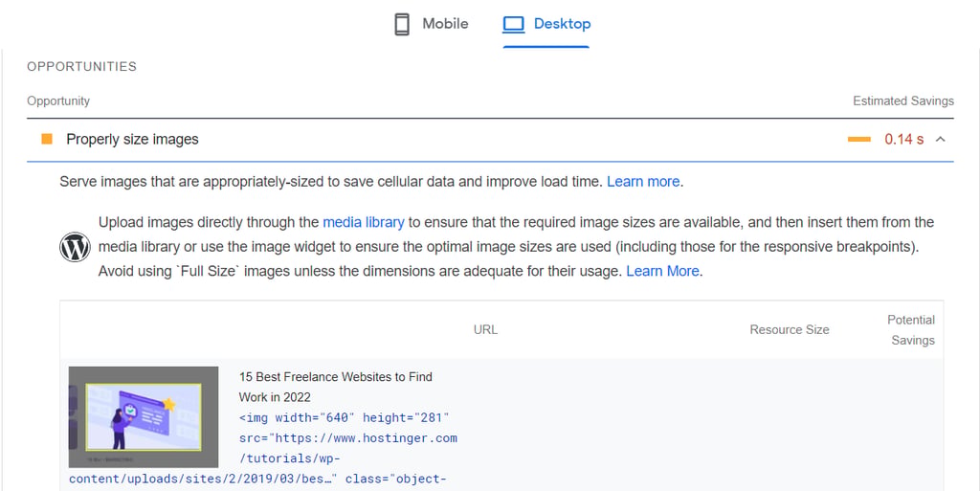
Task: Click the mobile phone icon
Action: pyautogui.click(x=402, y=24)
